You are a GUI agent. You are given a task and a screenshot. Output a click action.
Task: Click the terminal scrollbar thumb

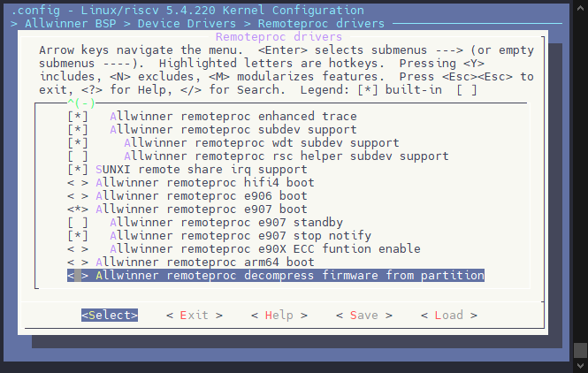click(x=580, y=351)
